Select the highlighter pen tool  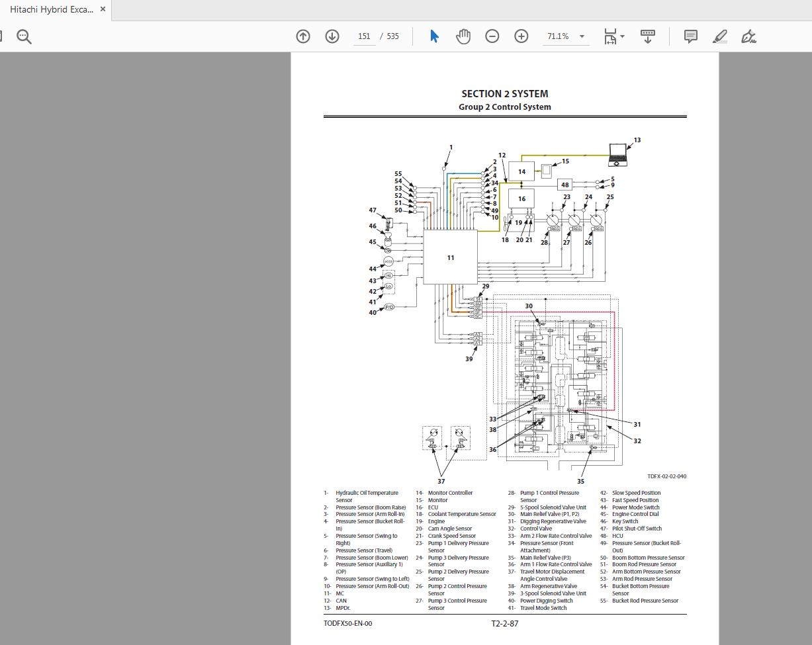pyautogui.click(x=720, y=36)
